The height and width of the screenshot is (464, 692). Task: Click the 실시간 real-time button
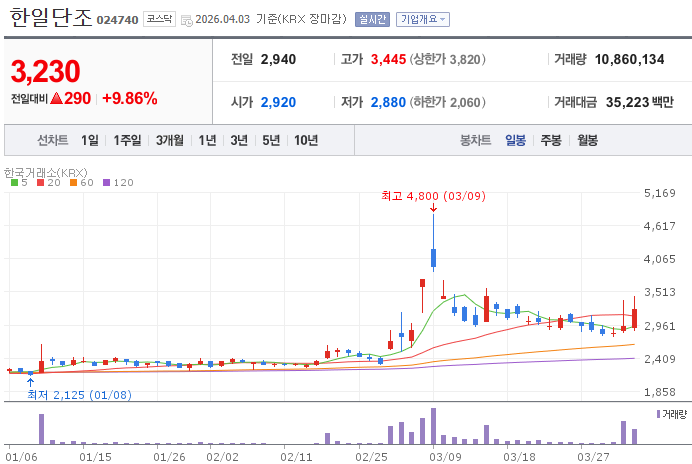pos(372,19)
